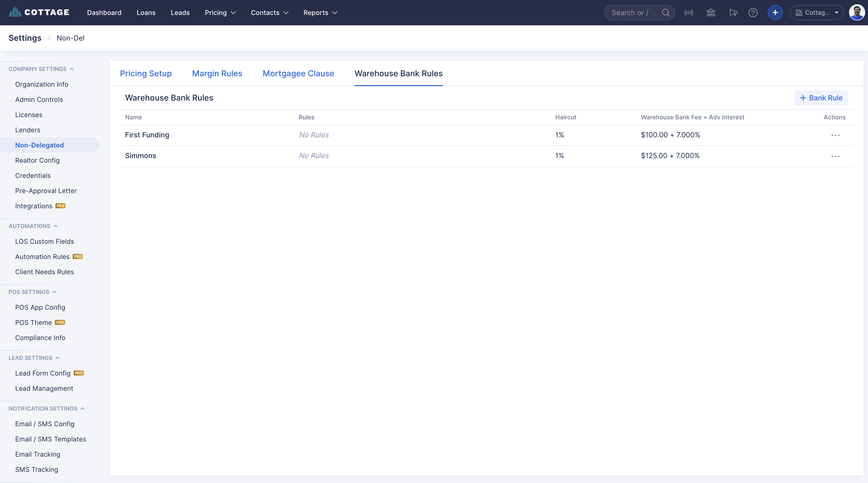Click the Cottage logo in the top bar

[39, 12]
